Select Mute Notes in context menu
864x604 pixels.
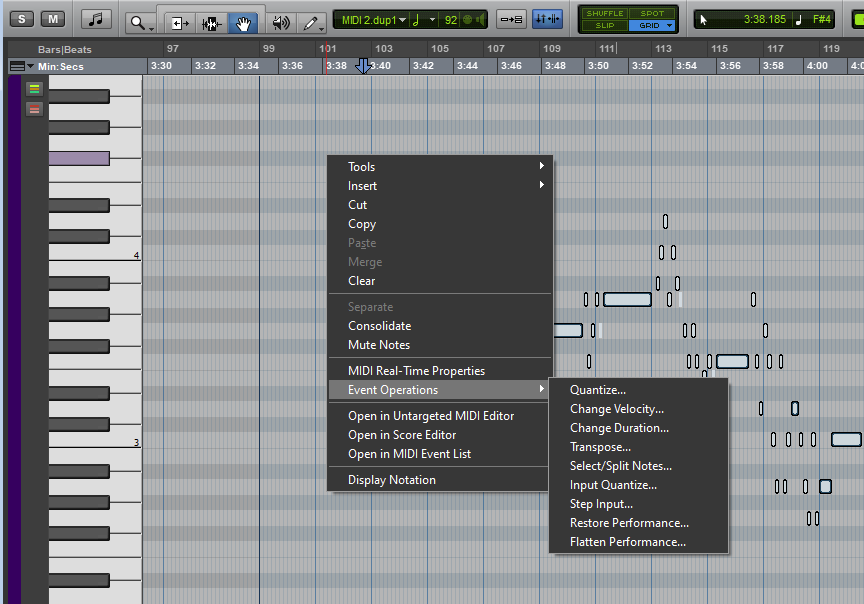coord(440,344)
